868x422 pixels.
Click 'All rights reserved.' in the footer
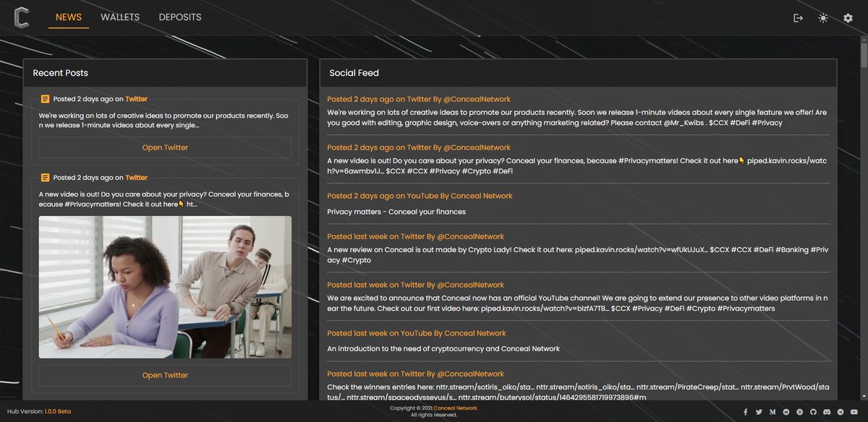pos(434,415)
